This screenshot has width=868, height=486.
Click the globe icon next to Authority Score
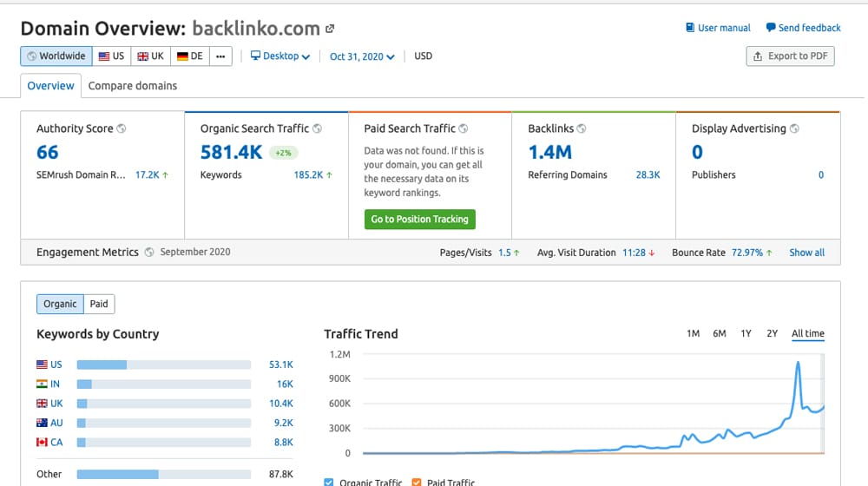point(122,128)
